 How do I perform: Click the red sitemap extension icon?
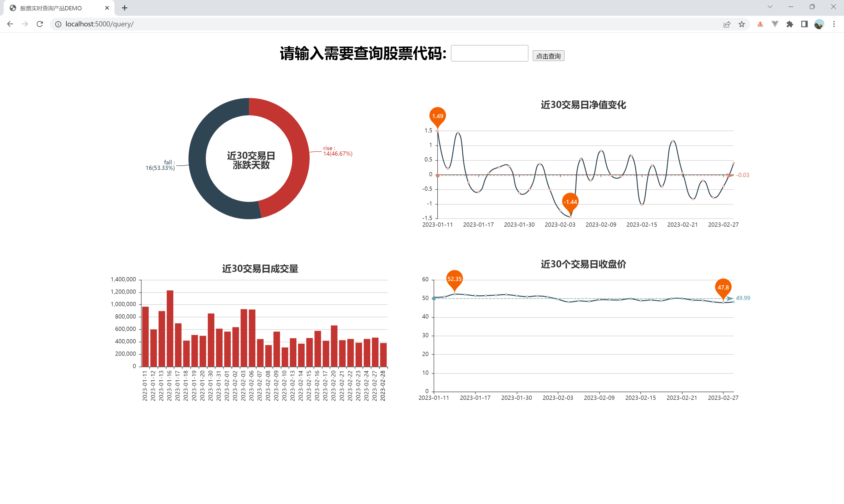pos(760,24)
